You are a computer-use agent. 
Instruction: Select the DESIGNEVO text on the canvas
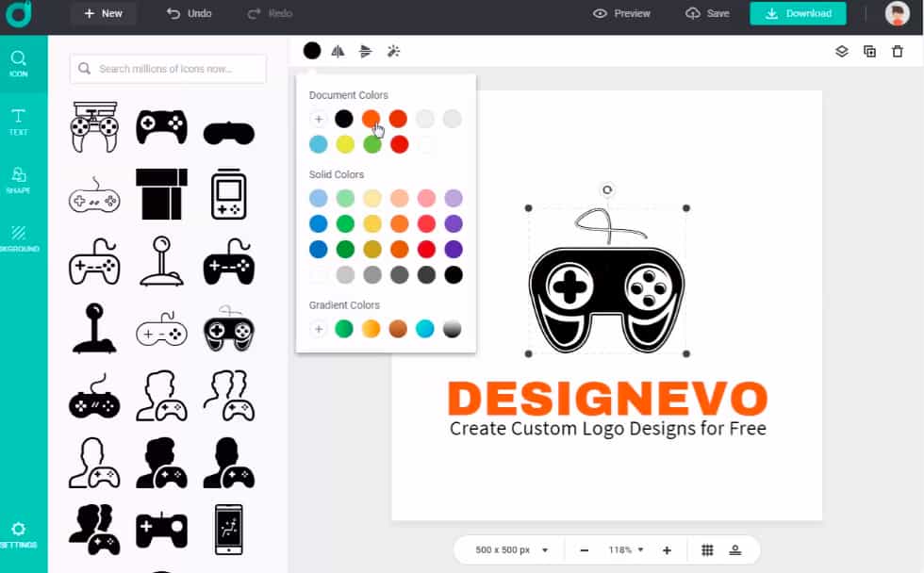pos(607,399)
